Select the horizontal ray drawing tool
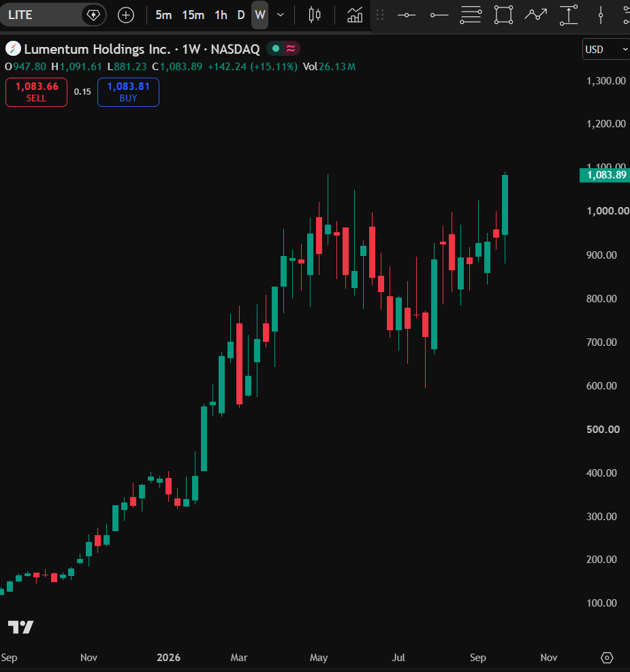 tap(439, 16)
